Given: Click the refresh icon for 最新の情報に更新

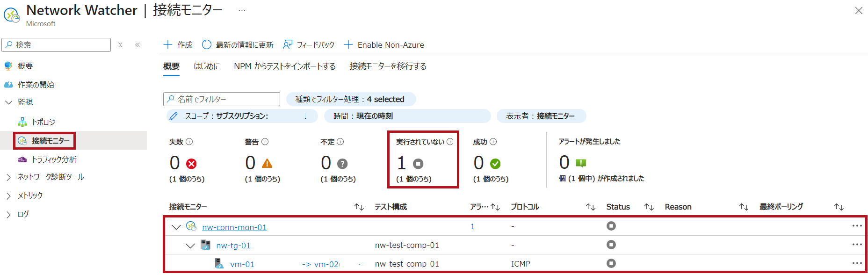Looking at the screenshot, I should pyautogui.click(x=206, y=44).
